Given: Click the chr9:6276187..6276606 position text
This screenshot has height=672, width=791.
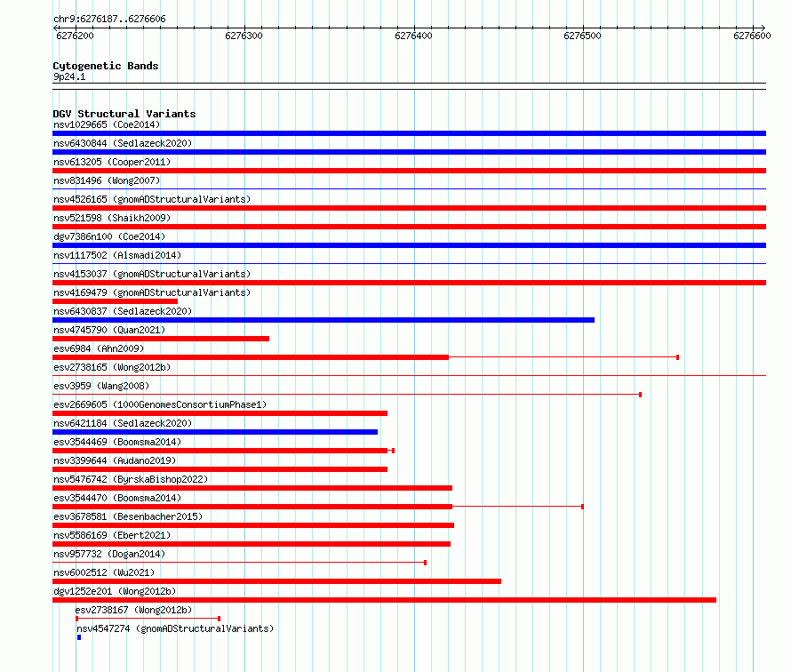Looking at the screenshot, I should pos(109,19).
